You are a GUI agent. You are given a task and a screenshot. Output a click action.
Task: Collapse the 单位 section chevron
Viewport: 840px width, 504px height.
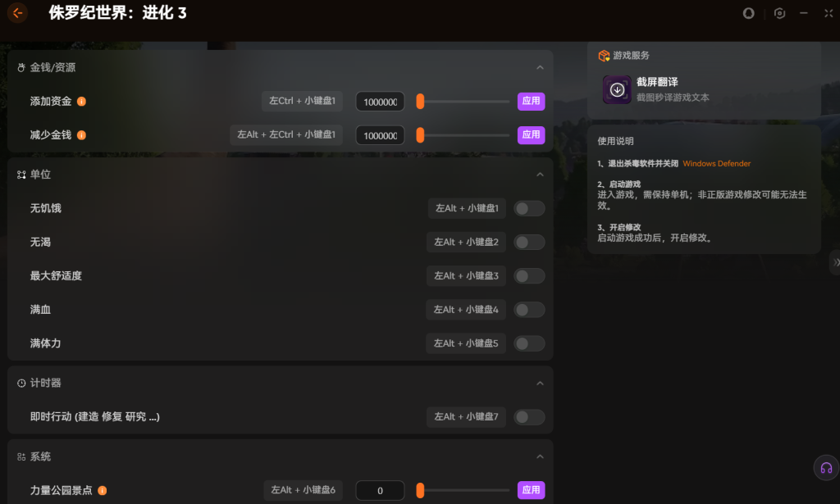(x=540, y=175)
